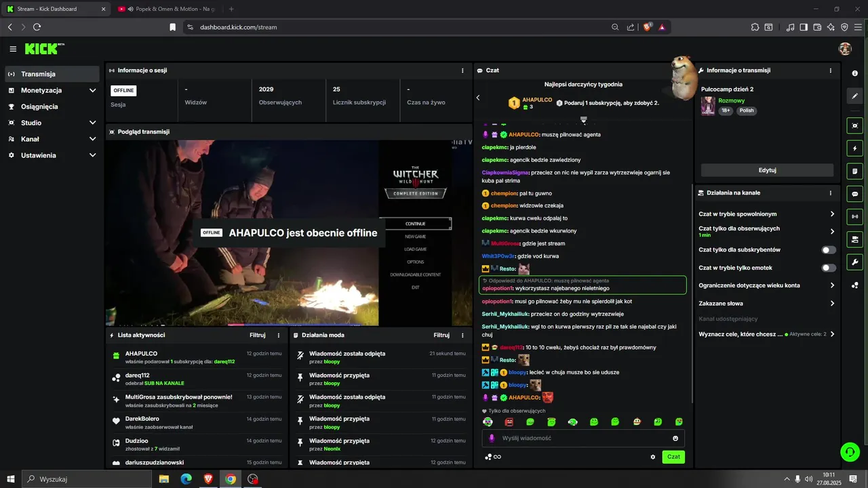Expand the Ustawienia sidebar section

coord(92,155)
